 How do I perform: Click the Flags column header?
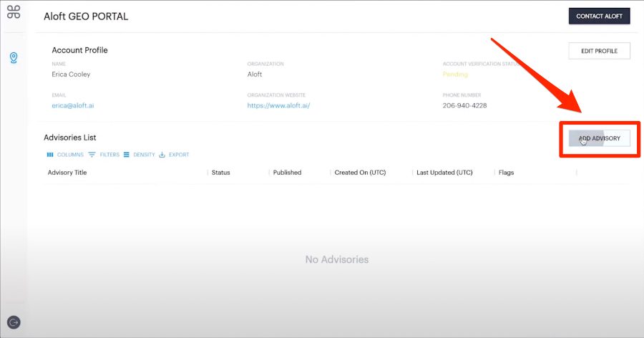pos(506,173)
